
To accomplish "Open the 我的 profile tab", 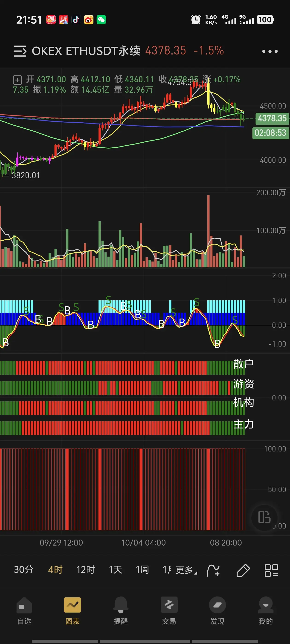I will click(266, 611).
